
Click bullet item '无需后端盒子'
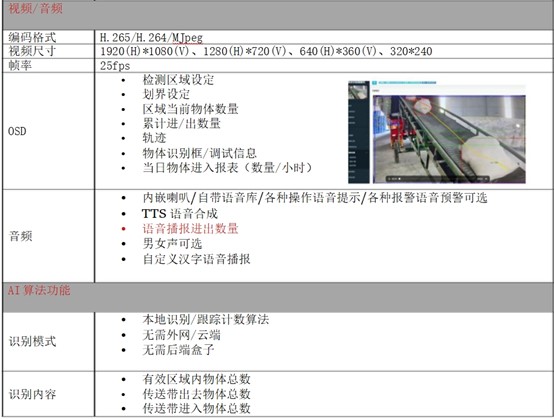point(178,350)
